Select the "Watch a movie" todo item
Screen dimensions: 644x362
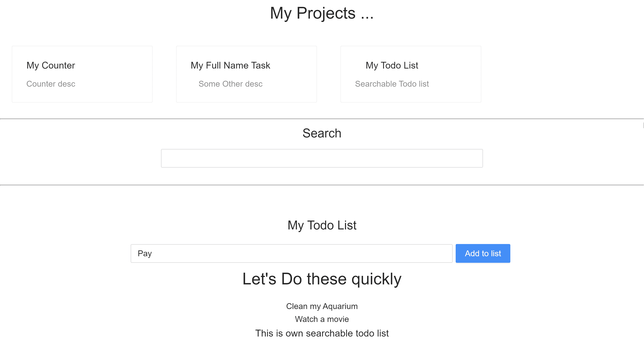pyautogui.click(x=322, y=319)
